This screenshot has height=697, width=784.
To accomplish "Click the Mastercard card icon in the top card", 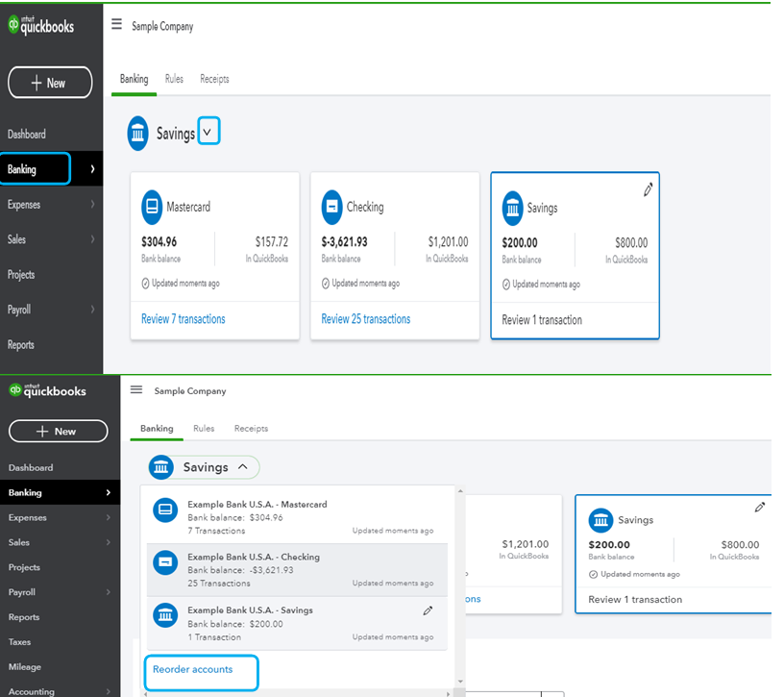I will pos(152,207).
